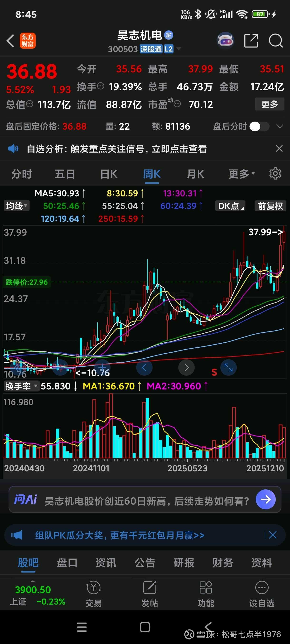Tap the 3900.50 上证 index value
The height and width of the screenshot is (644, 290).
tap(33, 589)
